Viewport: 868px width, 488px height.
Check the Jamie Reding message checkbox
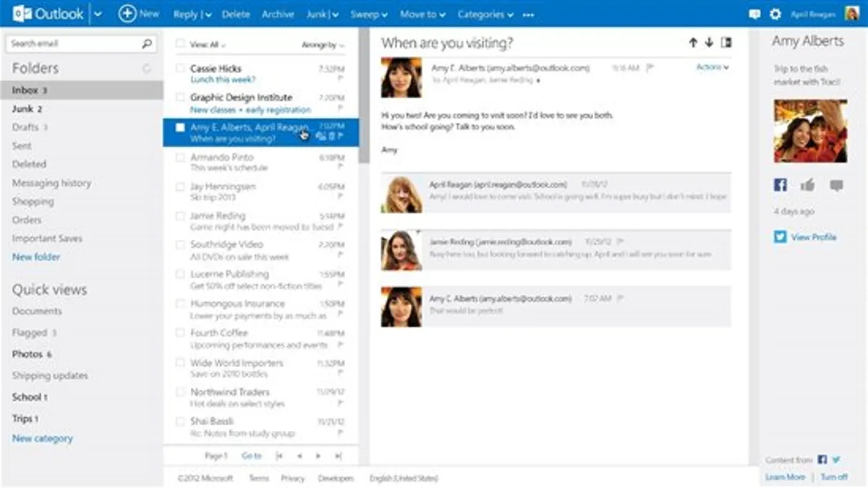180,215
